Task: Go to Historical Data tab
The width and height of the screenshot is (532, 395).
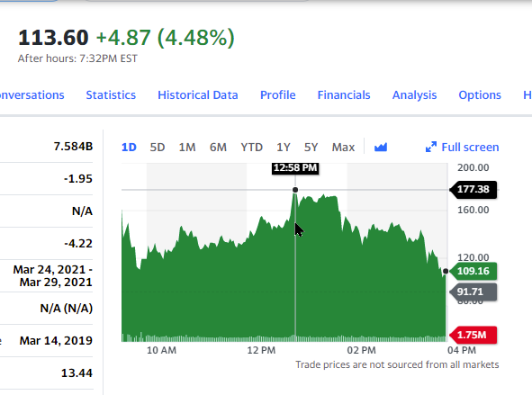Action: point(198,95)
